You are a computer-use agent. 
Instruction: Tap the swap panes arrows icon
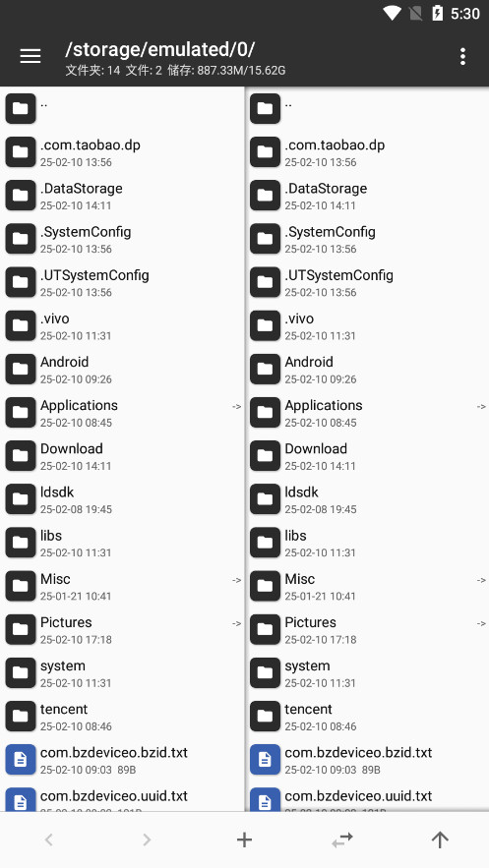[x=342, y=840]
